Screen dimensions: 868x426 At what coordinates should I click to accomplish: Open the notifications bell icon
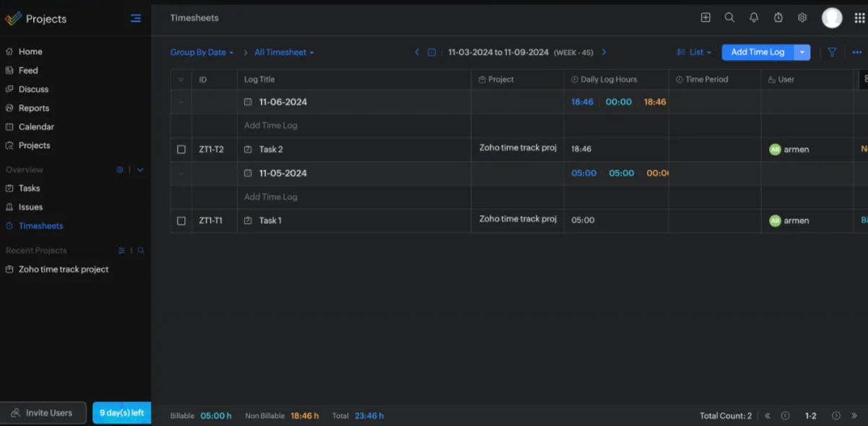point(754,18)
